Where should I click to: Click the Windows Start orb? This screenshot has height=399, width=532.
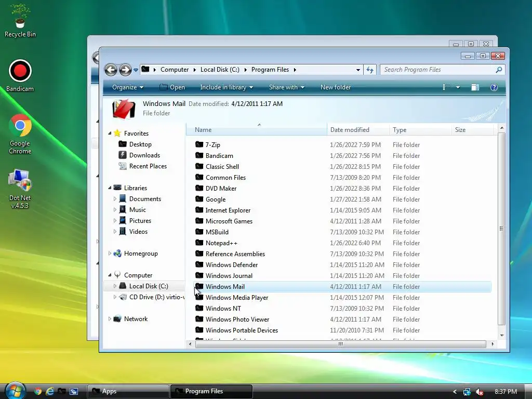point(15,391)
